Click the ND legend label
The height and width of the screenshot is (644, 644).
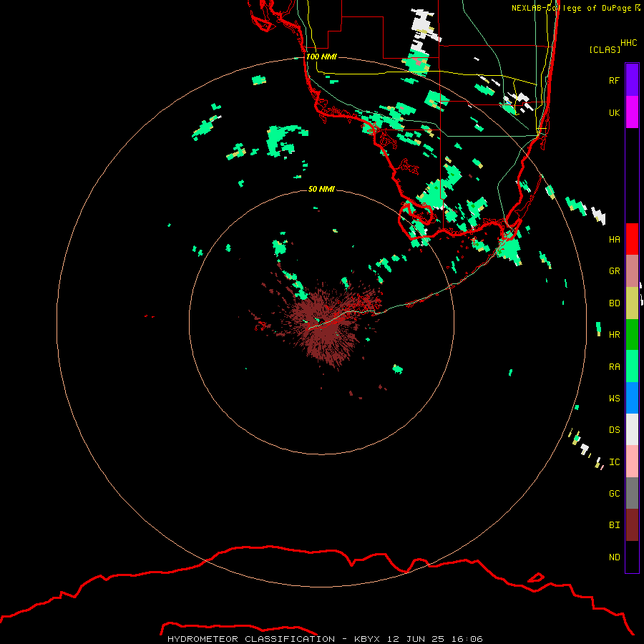tap(614, 557)
